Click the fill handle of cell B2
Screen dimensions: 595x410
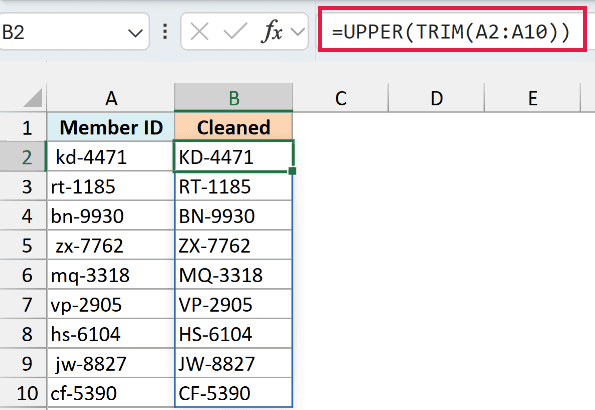pos(292,171)
